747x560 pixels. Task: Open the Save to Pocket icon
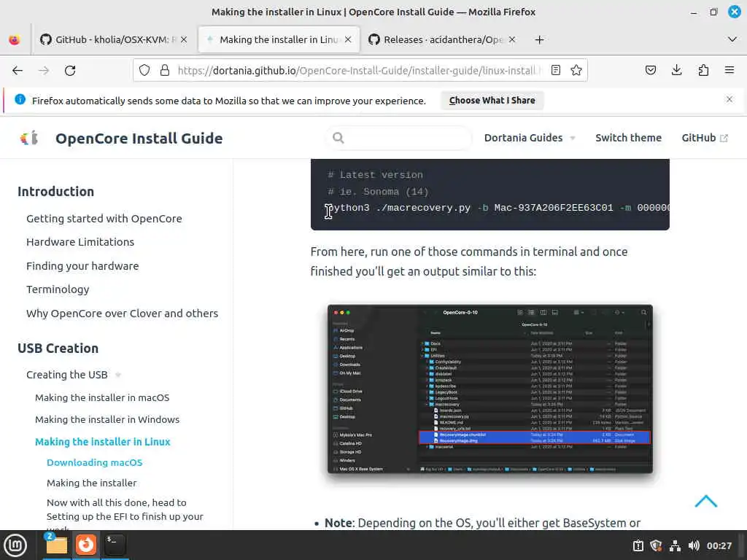click(x=650, y=71)
